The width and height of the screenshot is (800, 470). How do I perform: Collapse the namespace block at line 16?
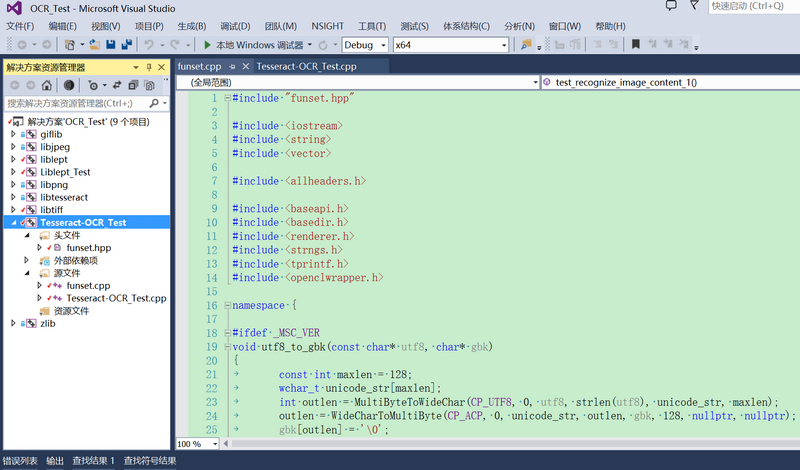click(x=228, y=306)
